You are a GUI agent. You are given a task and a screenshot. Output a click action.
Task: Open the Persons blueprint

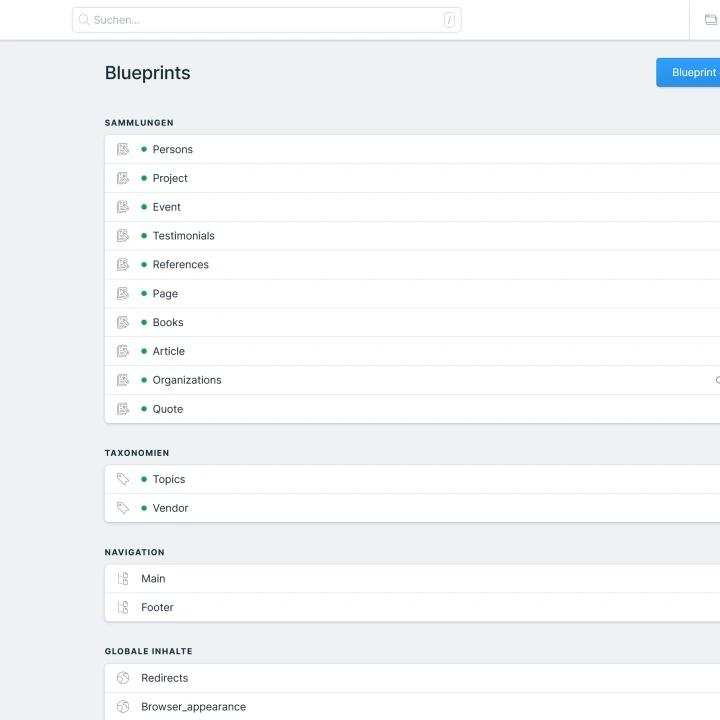pos(173,149)
